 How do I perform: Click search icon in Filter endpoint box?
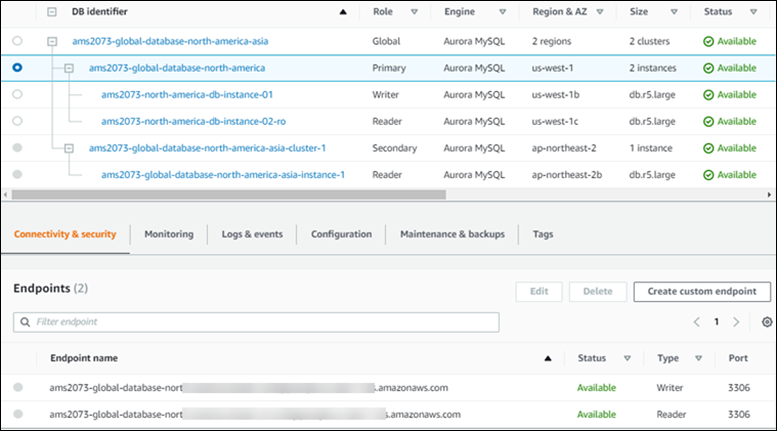[x=25, y=322]
